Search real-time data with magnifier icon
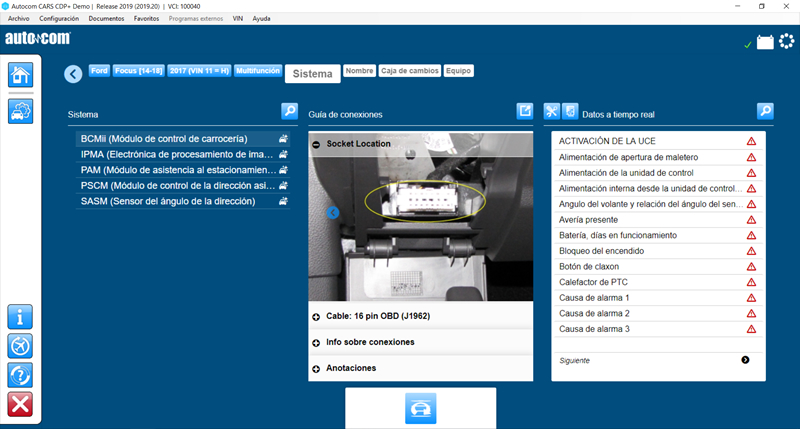This screenshot has width=800, height=429. (x=765, y=111)
